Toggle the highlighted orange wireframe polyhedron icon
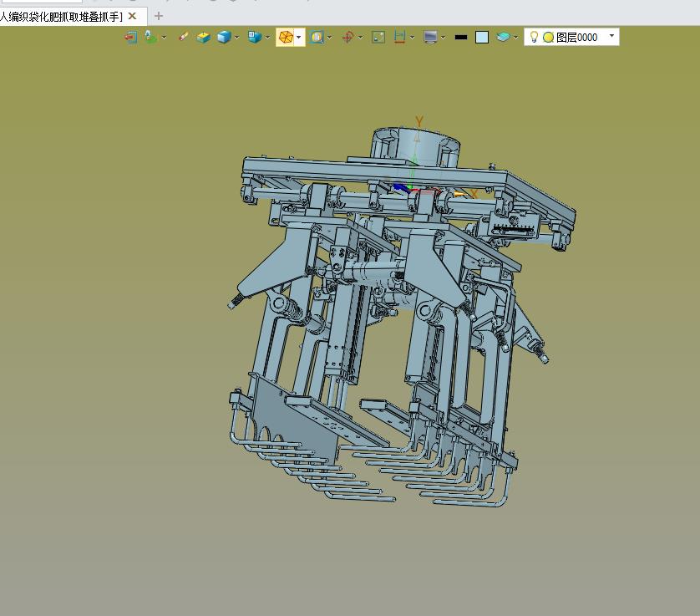The width and height of the screenshot is (700, 616). tap(286, 37)
